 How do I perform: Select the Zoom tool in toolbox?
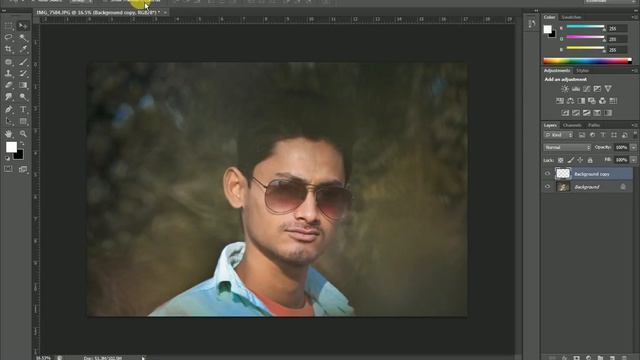[x=23, y=133]
